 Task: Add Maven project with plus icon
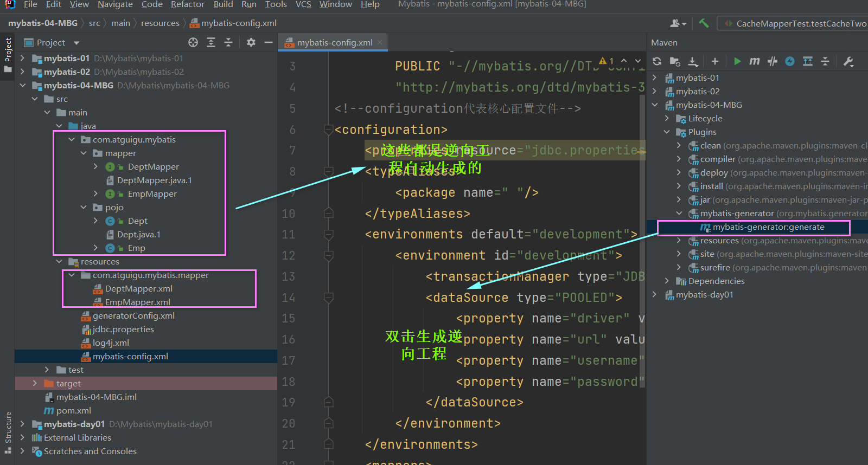(715, 61)
